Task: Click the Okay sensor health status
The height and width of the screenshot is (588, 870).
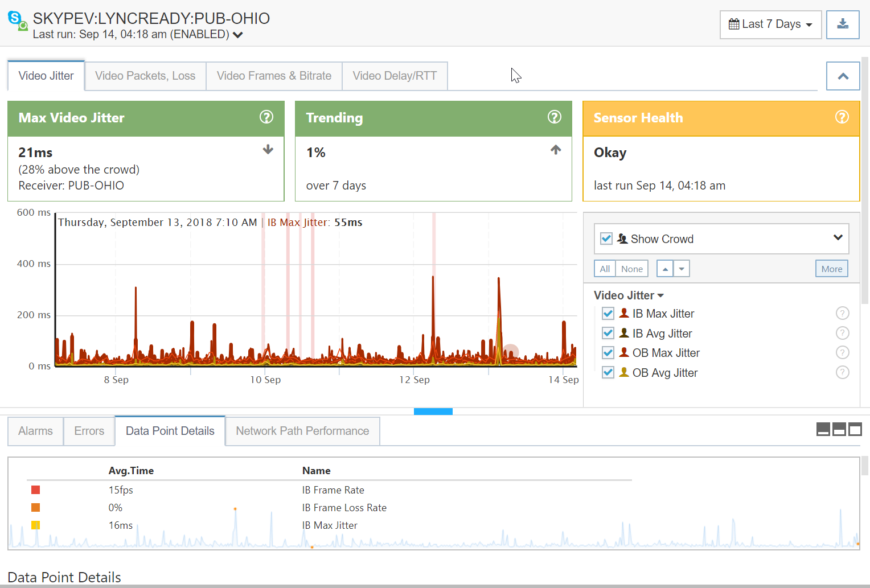Action: click(610, 153)
